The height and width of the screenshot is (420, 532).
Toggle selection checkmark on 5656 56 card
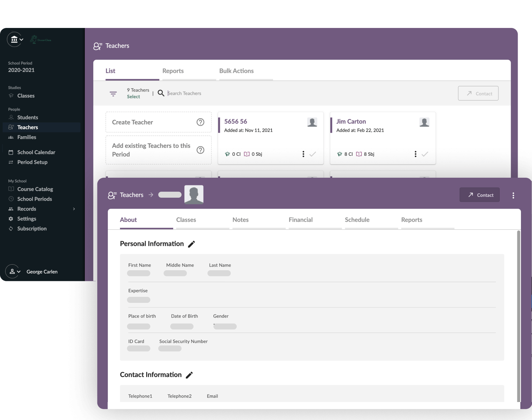pyautogui.click(x=313, y=154)
